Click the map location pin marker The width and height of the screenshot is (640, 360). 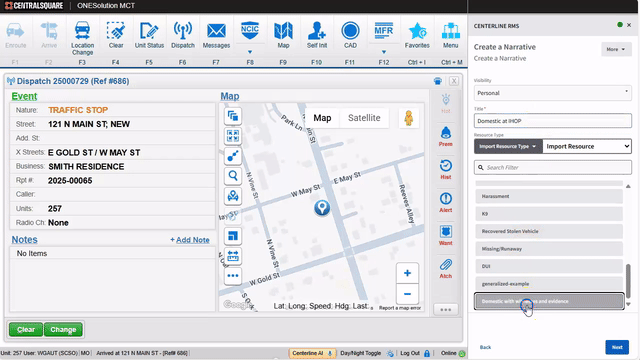322,208
